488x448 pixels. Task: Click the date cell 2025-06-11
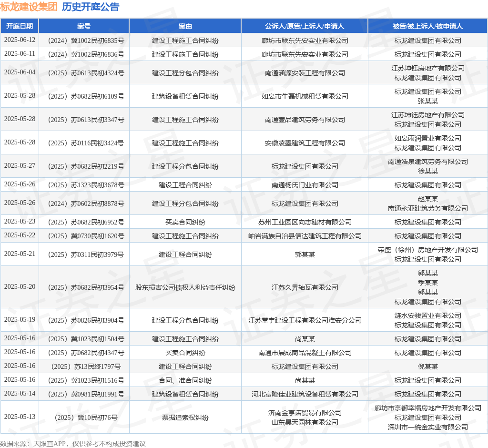coord(20,54)
